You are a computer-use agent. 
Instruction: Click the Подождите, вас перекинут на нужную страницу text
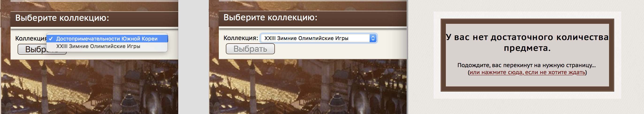click(527, 65)
